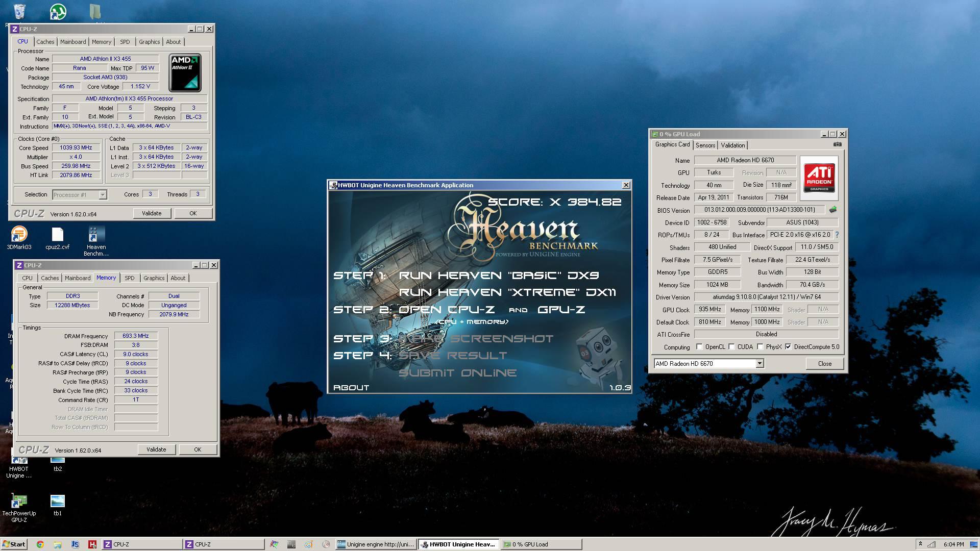Viewport: 980px width, 551px height.
Task: Switch to Graphics tab in bottom CPU-Z
Action: pyautogui.click(x=154, y=278)
